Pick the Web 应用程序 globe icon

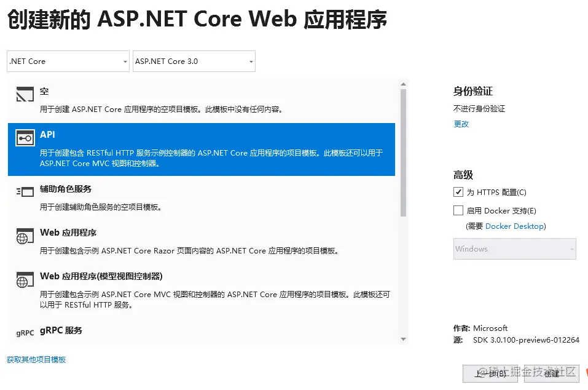(x=25, y=236)
